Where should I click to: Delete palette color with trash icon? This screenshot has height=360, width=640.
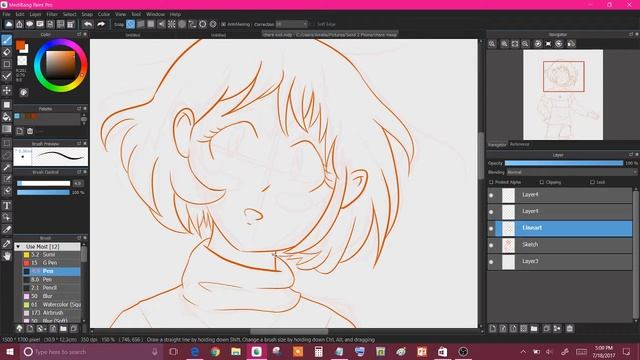[x=30, y=131]
